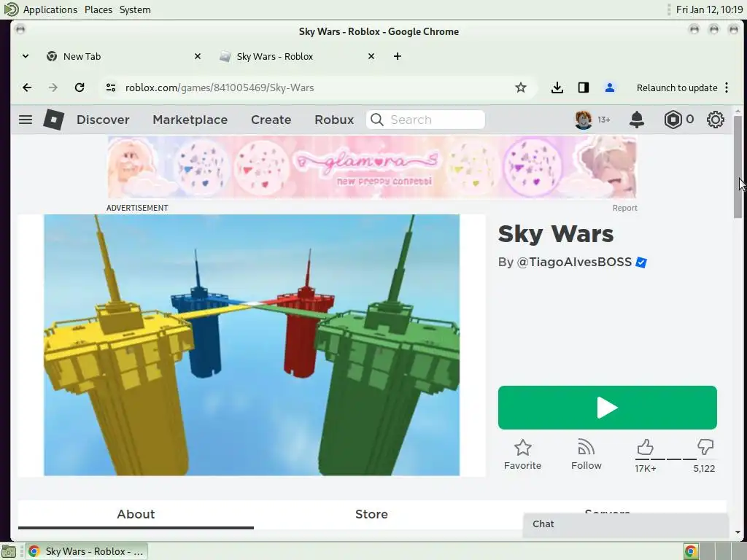
Task: Open the Places menu
Action: point(98,9)
